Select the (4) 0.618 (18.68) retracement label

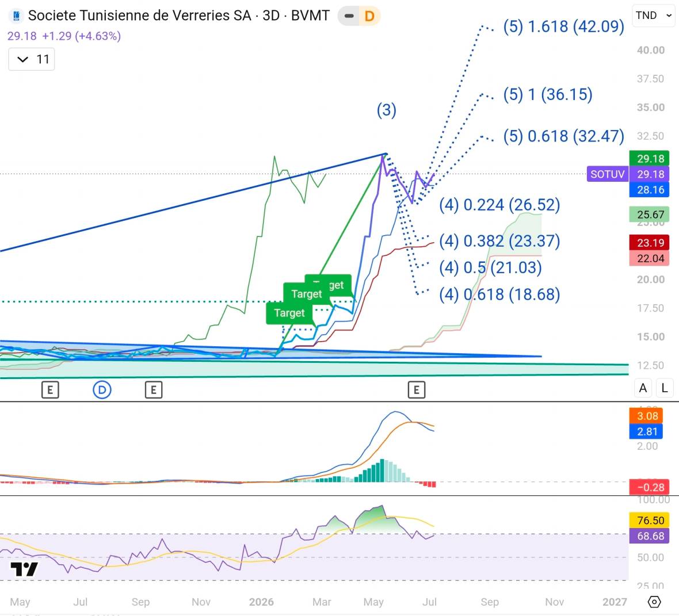[x=499, y=294]
